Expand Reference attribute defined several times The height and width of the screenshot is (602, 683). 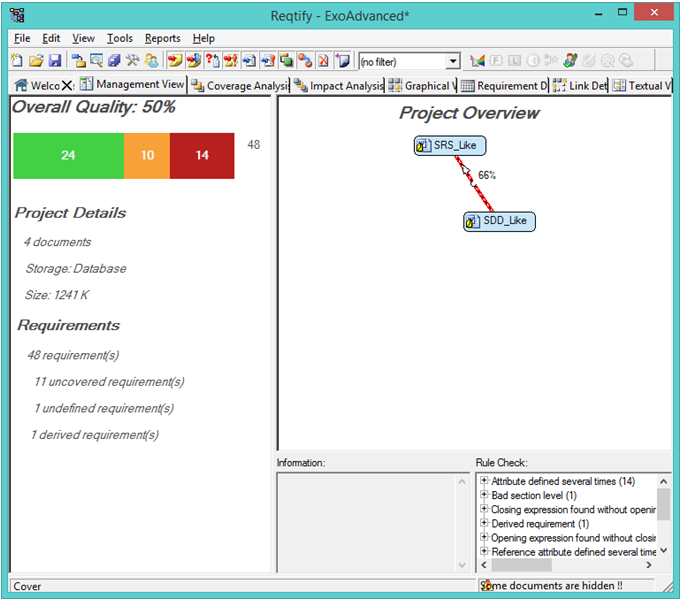[x=484, y=551]
